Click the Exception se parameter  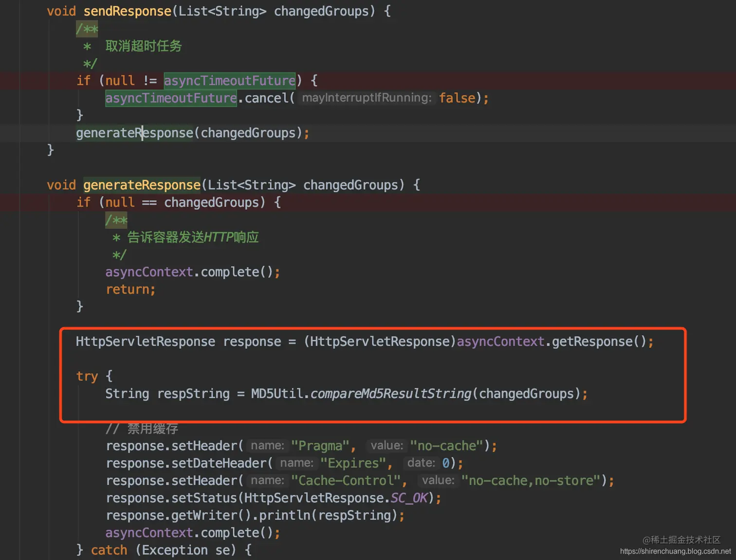[185, 550]
